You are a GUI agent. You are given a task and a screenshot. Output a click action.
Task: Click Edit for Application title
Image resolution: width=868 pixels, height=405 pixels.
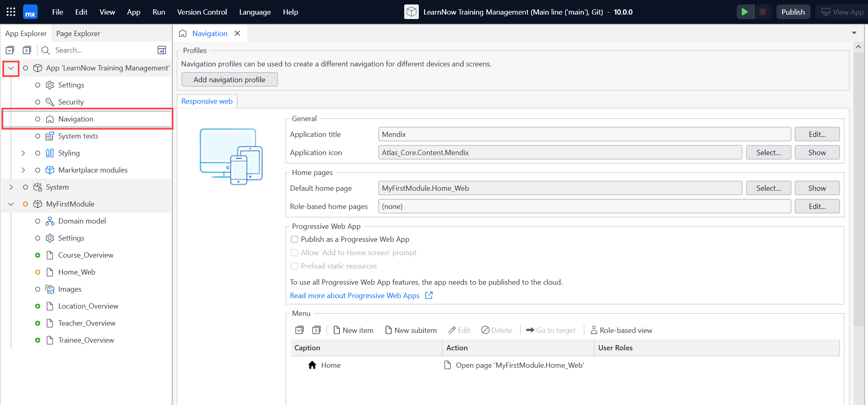(x=817, y=134)
